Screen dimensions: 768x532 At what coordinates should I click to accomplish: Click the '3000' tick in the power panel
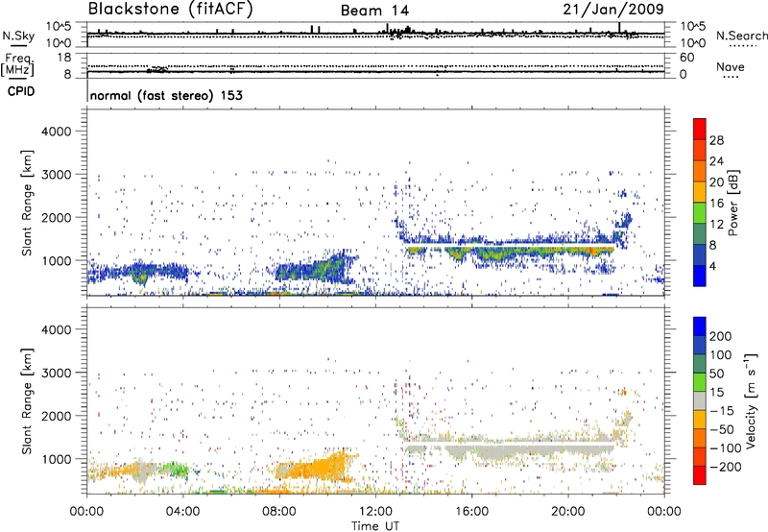57,175
